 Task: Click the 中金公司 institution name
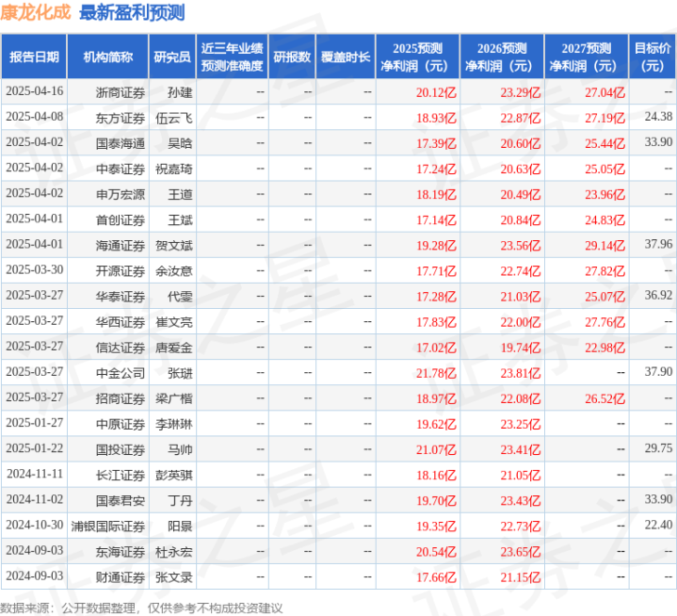tap(121, 371)
